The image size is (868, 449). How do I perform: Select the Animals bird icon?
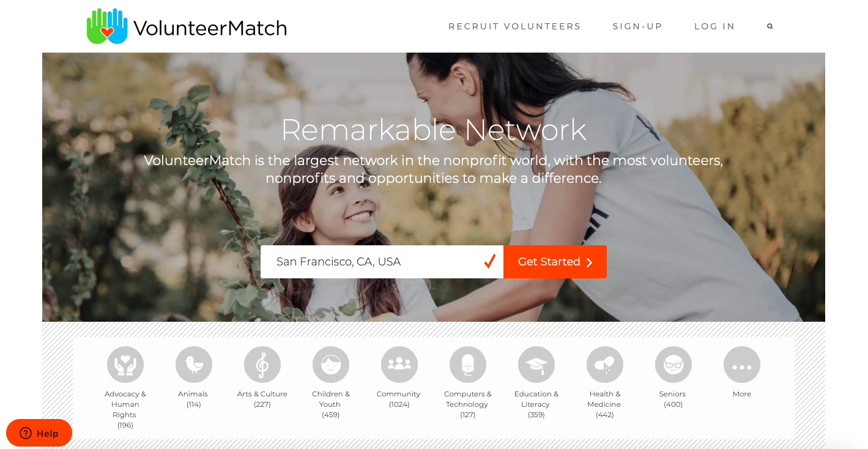pos(194,365)
